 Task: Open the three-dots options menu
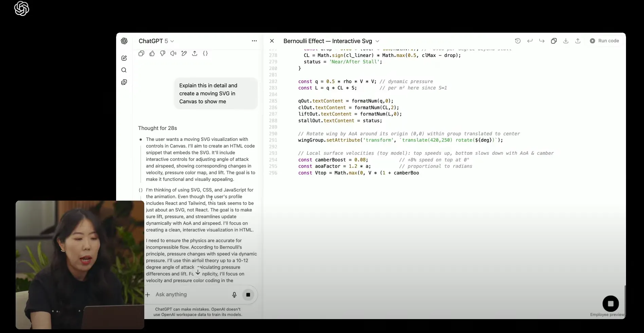pyautogui.click(x=254, y=41)
